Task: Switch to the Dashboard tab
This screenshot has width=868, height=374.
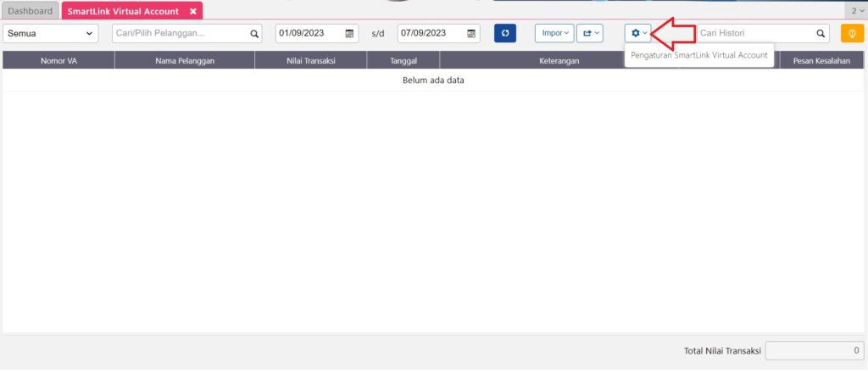Action: click(x=31, y=10)
